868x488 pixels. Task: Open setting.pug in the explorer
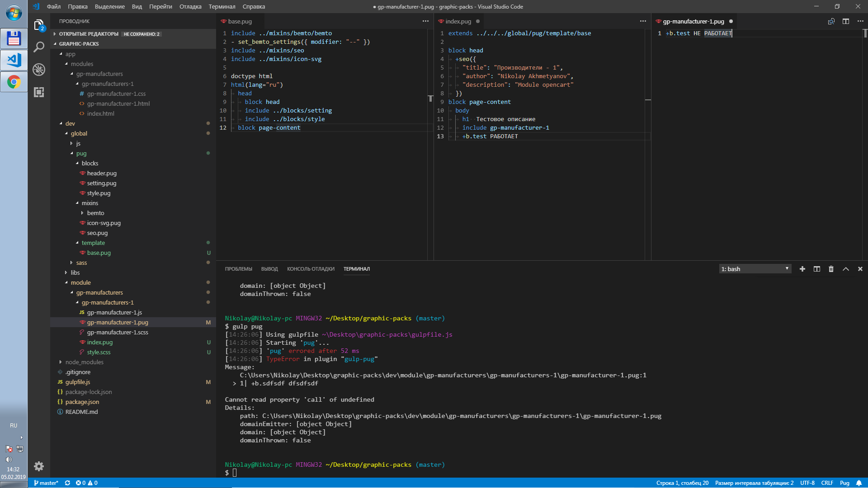tap(133, 183)
